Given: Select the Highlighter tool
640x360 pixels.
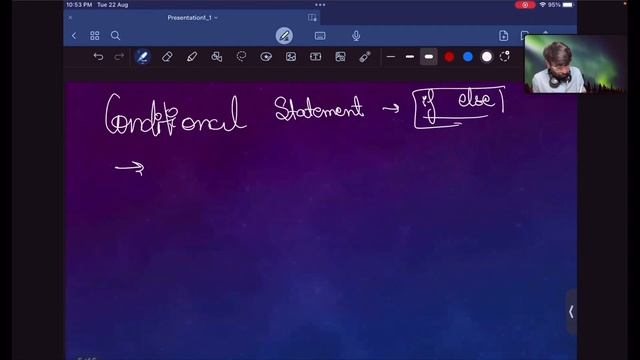Looking at the screenshot, I should (192, 57).
